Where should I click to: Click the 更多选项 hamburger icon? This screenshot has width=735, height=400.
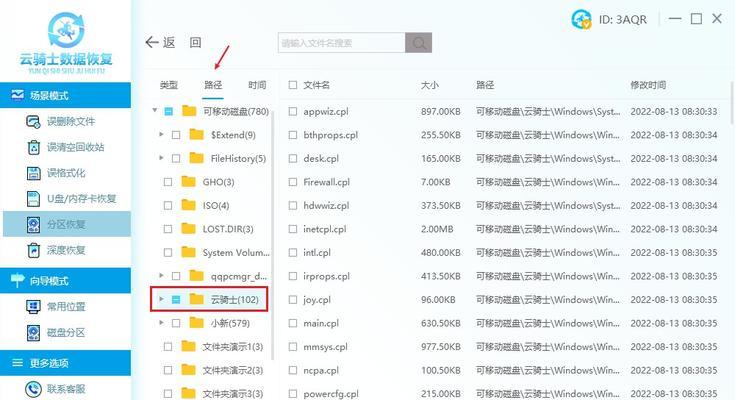point(17,362)
